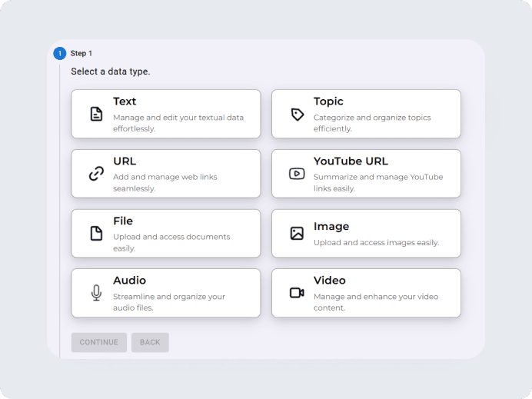The image size is (532, 399).
Task: Click the CONTINUE button
Action: coord(99,342)
